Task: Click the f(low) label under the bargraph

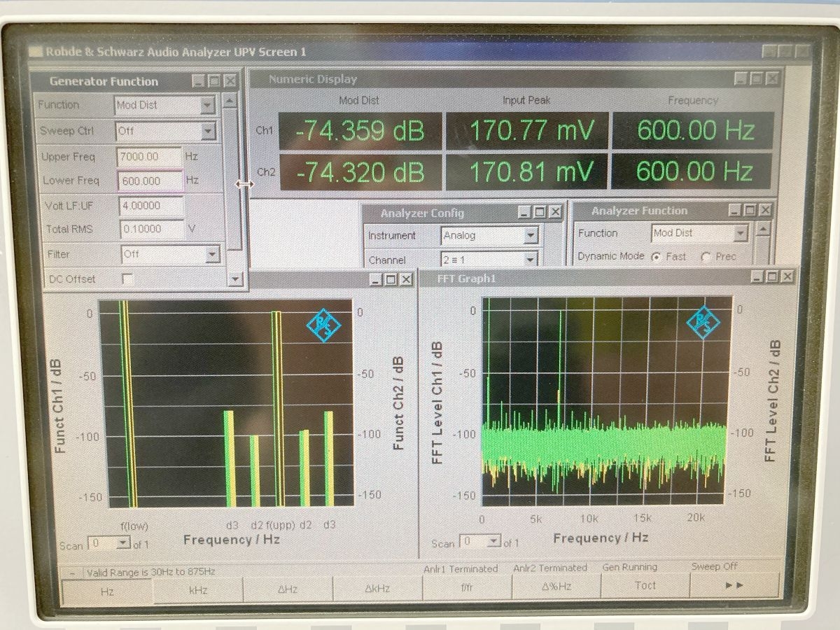Action: tap(134, 525)
